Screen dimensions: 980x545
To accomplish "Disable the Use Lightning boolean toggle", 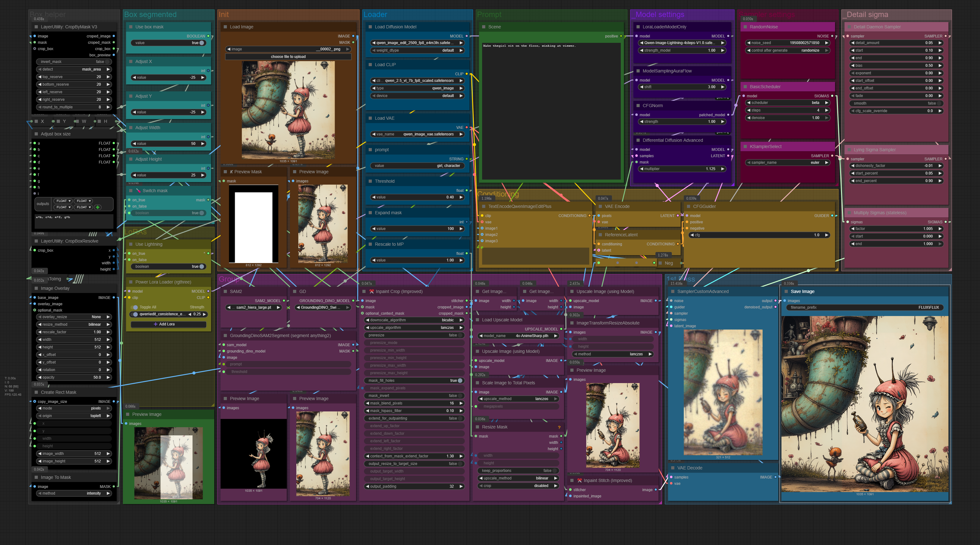I will 202,267.
